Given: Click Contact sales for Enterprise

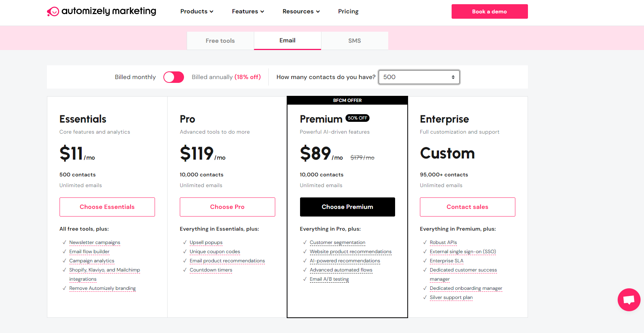Looking at the screenshot, I should pos(467,207).
